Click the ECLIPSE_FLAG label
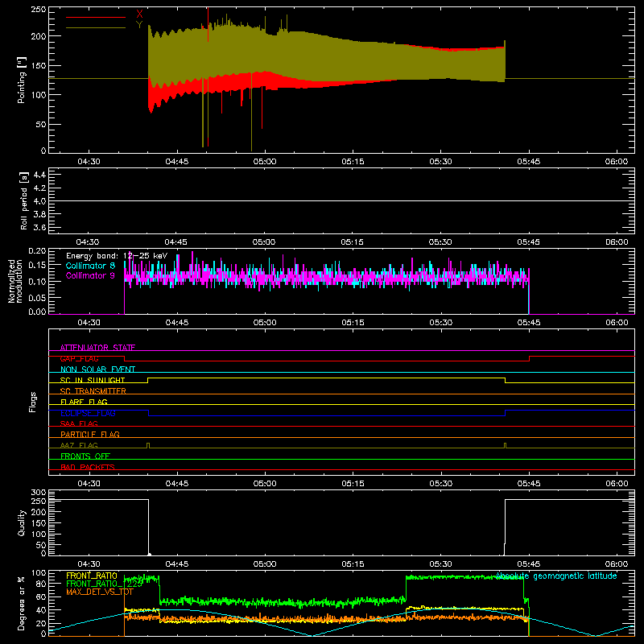The height and width of the screenshot is (644, 644). point(88,413)
